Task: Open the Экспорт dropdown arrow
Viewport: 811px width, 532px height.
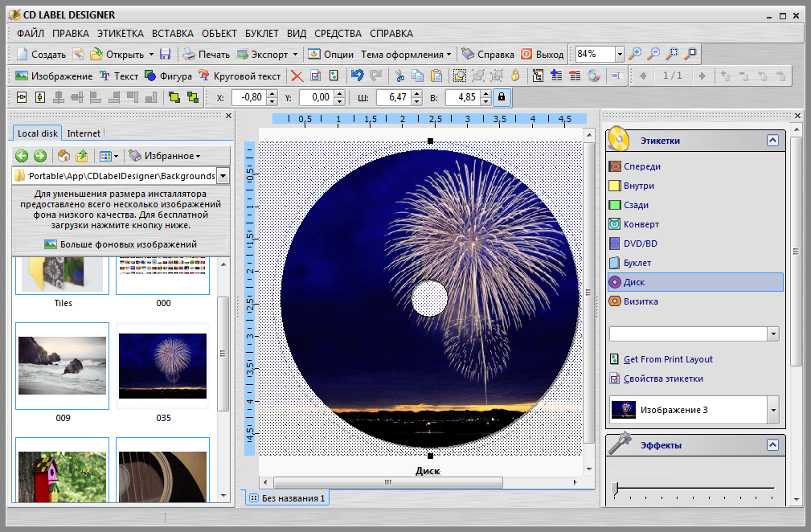Action: tap(295, 55)
